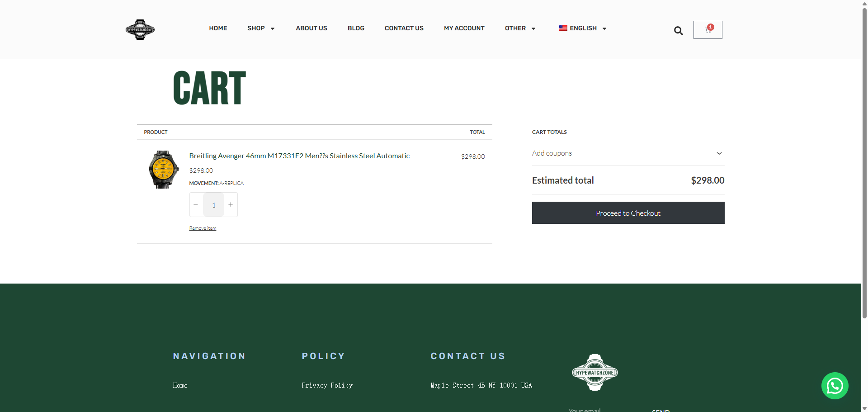This screenshot has width=868, height=412.
Task: Open the site search
Action: pos(678,30)
